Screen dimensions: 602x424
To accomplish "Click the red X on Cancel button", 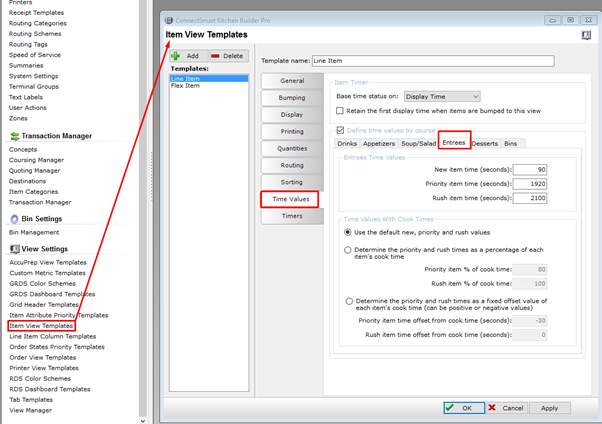I will click(492, 408).
